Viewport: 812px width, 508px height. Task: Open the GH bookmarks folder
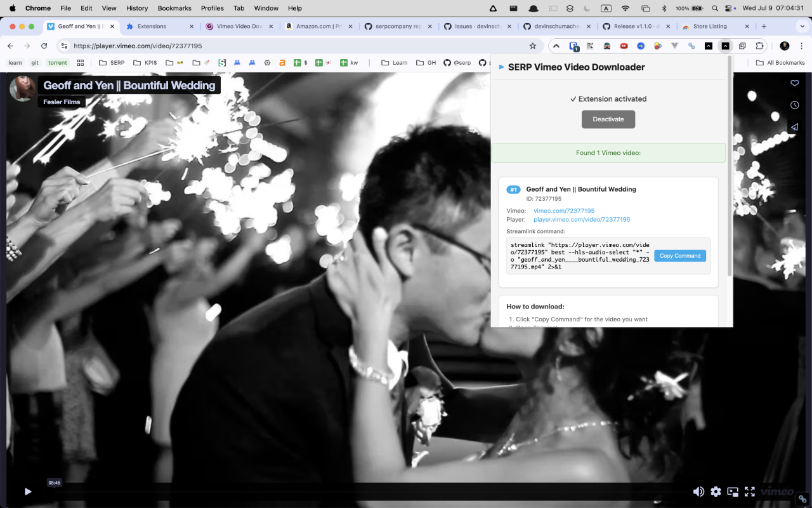tap(426, 63)
